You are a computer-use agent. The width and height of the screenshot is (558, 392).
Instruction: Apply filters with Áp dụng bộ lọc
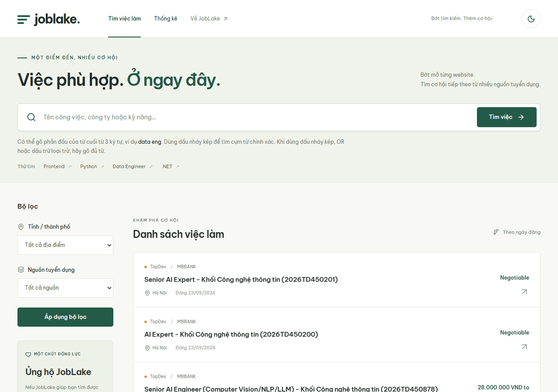click(x=65, y=317)
